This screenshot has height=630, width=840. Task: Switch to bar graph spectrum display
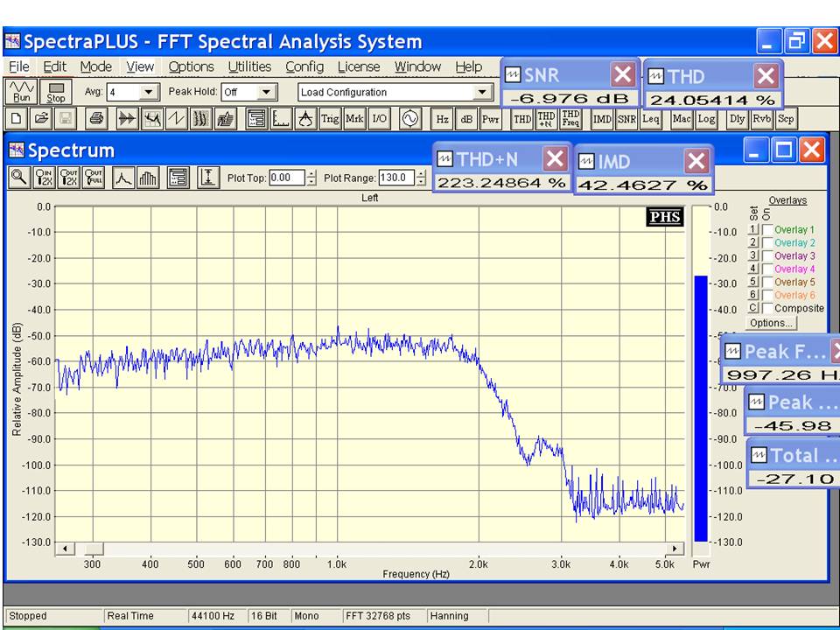148,178
